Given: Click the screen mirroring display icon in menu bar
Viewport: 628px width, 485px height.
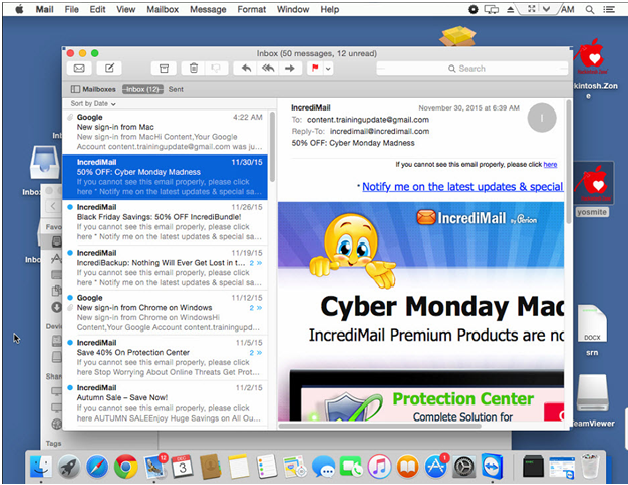Looking at the screenshot, I should [x=491, y=9].
